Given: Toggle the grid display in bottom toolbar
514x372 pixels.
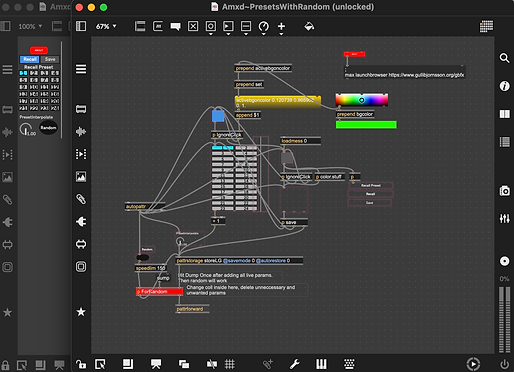Looking at the screenshot, I should [x=230, y=364].
